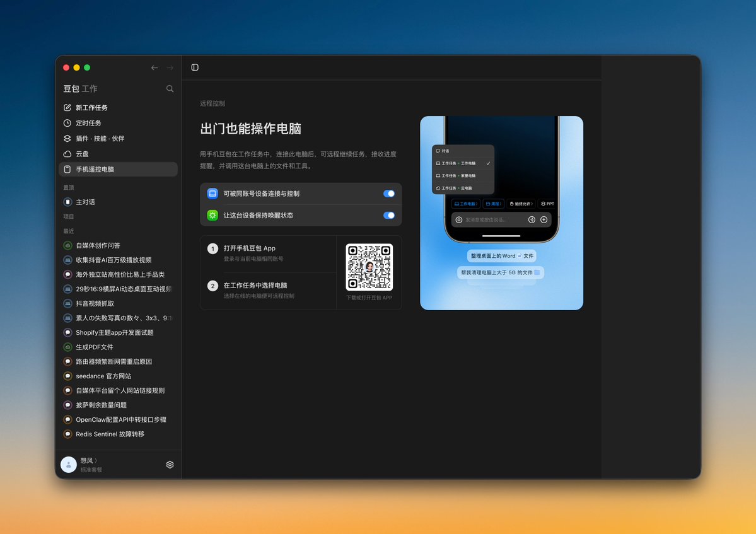Click the phone preview illustration

tap(501, 213)
